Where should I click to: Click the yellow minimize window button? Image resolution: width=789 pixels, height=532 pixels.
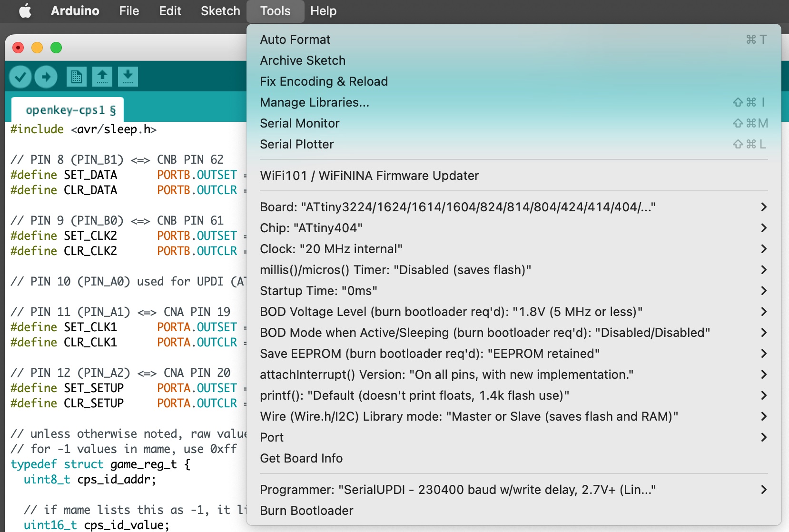[37, 48]
